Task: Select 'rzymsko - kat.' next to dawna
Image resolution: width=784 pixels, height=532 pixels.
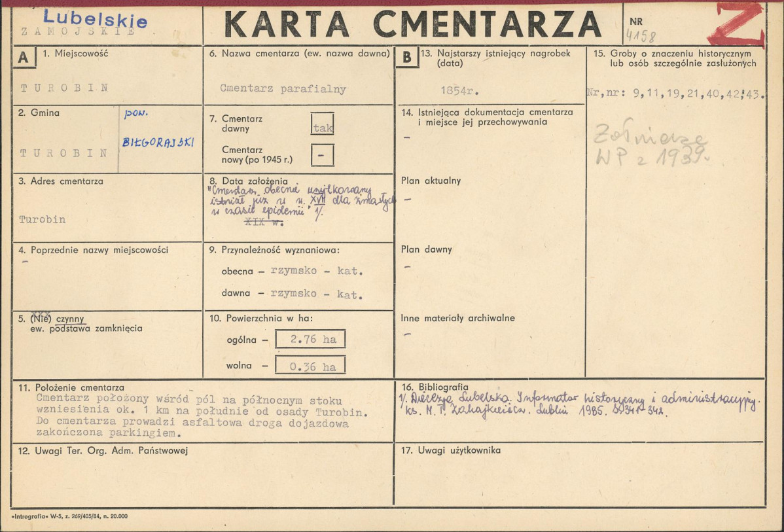Action: (x=317, y=294)
